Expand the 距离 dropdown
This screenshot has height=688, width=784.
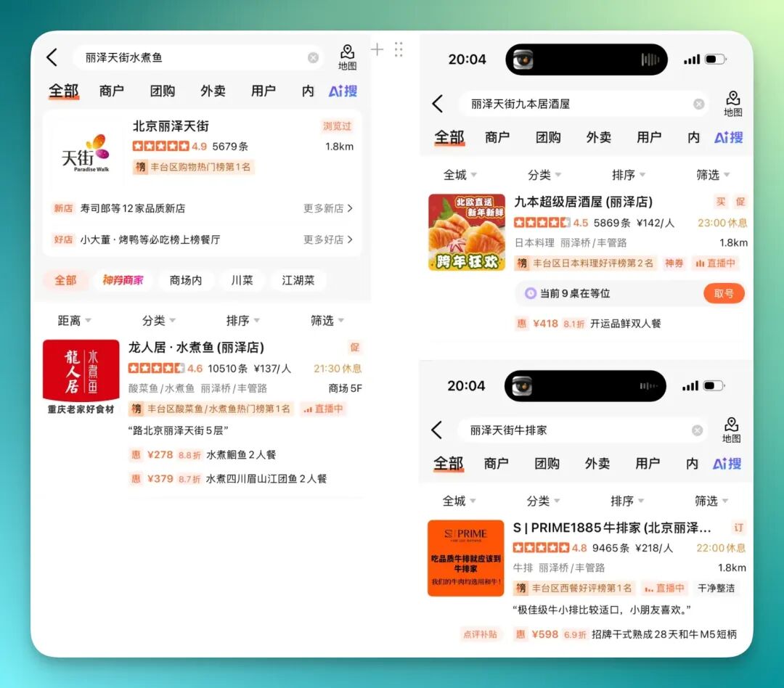click(x=74, y=321)
